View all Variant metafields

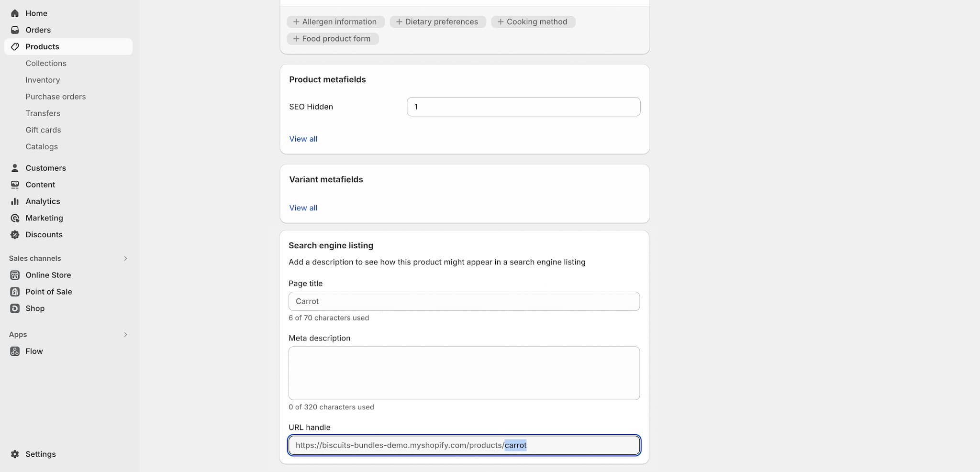pos(303,208)
